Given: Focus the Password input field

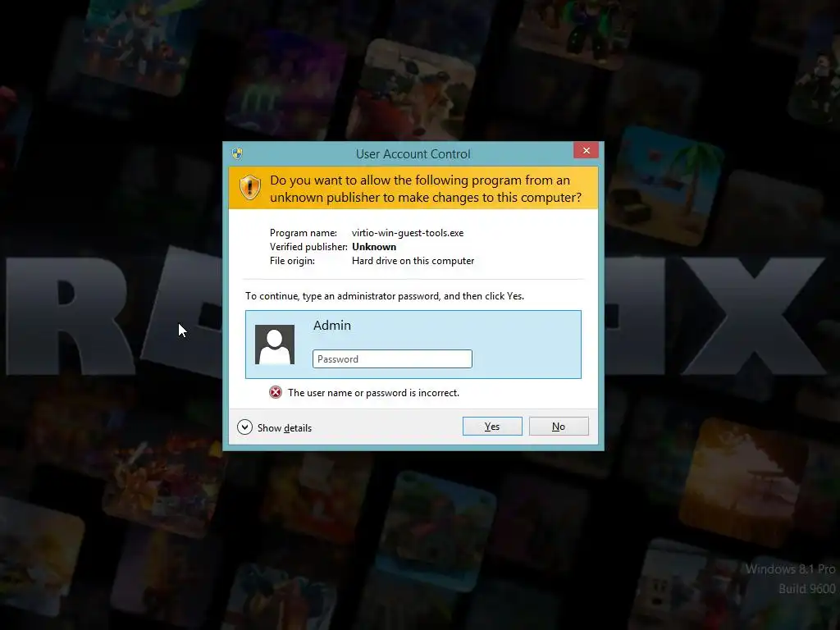Looking at the screenshot, I should [392, 359].
